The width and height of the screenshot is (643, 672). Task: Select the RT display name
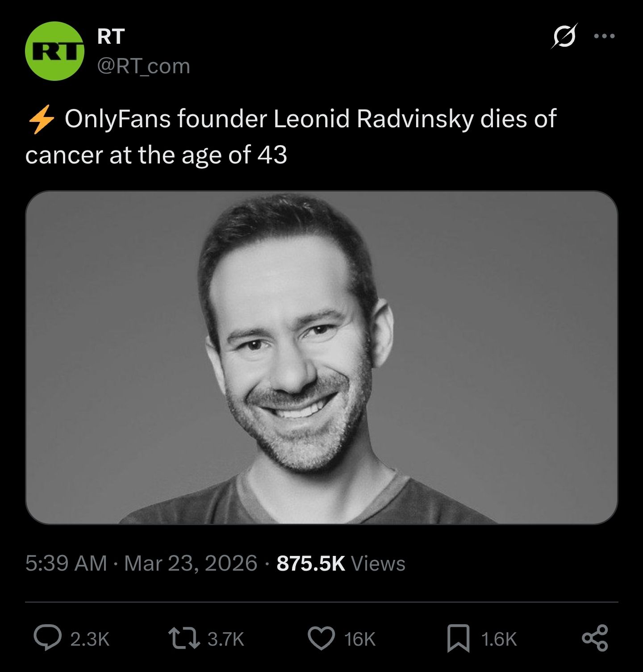pyautogui.click(x=110, y=35)
